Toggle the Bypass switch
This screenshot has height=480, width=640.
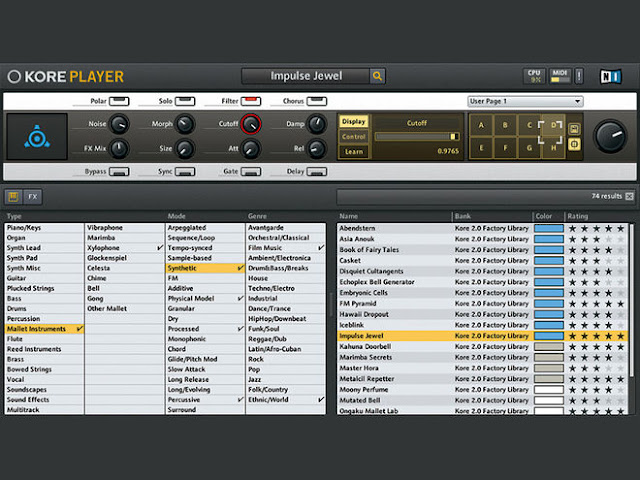click(x=119, y=172)
